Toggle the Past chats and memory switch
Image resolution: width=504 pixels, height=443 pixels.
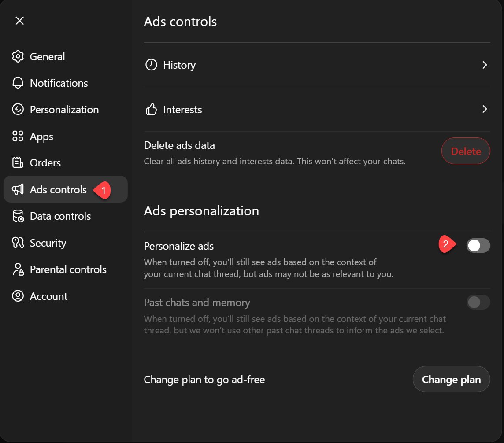click(x=478, y=302)
